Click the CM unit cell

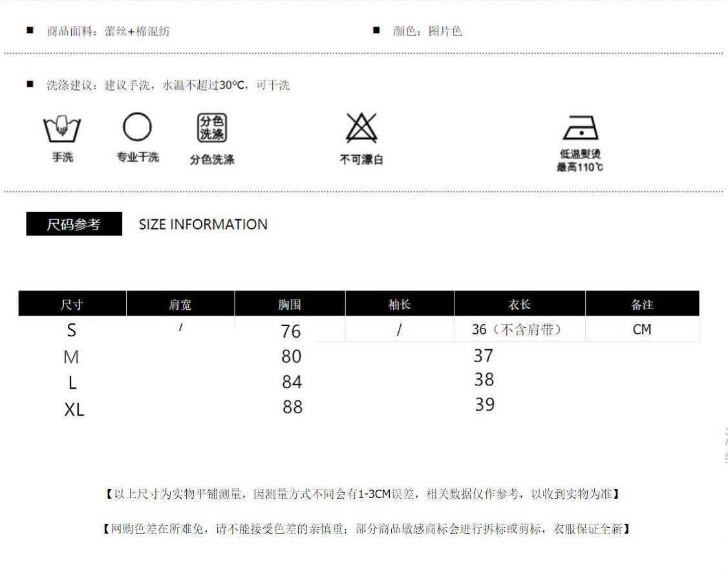click(x=641, y=330)
